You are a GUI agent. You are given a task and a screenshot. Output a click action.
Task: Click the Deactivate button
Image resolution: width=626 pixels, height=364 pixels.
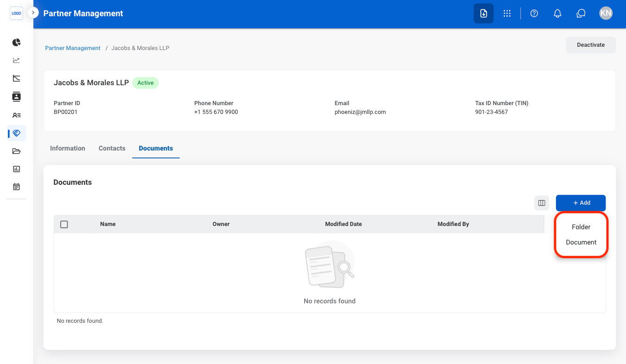pos(591,45)
